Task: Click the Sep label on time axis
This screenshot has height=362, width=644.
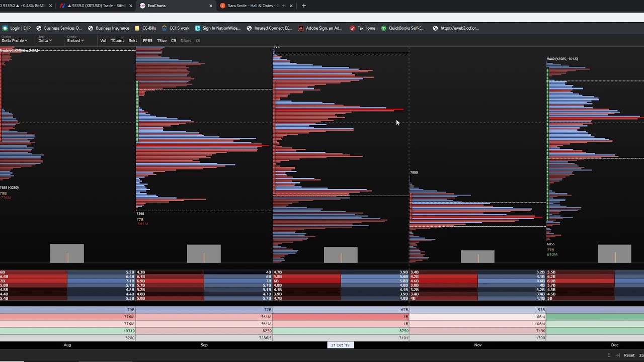Action: coord(204,345)
